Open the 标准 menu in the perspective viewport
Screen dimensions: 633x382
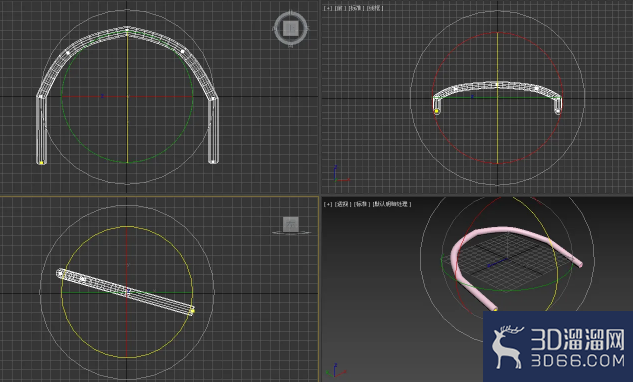pyautogui.click(x=362, y=204)
